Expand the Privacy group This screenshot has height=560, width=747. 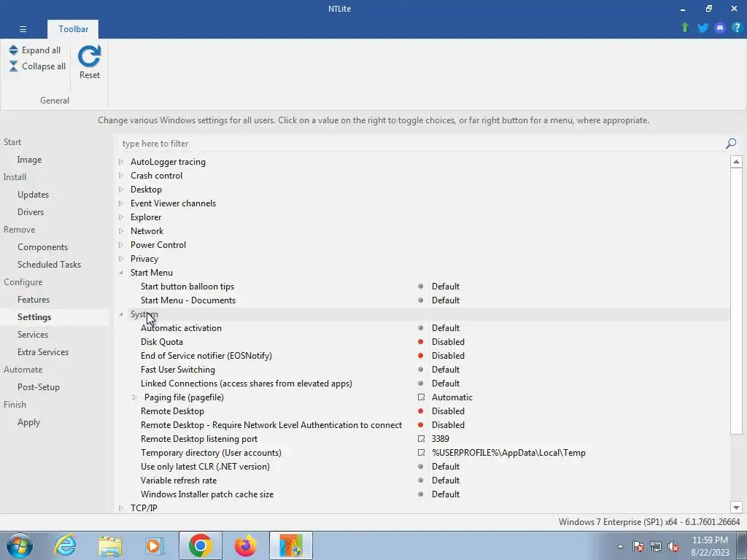pos(121,259)
